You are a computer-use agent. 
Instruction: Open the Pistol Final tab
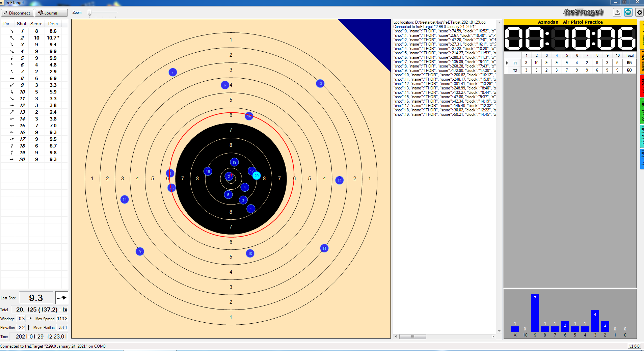(x=642, y=86)
